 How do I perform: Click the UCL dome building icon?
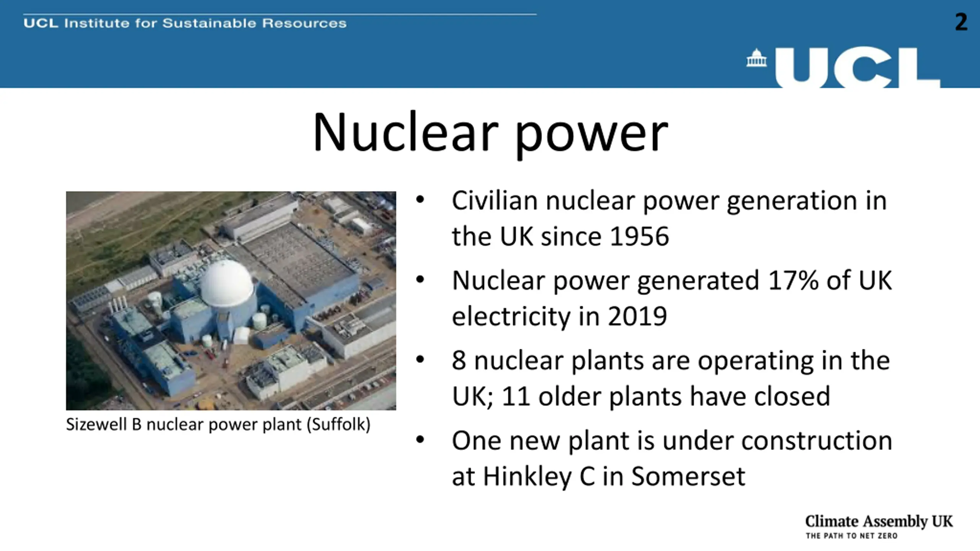756,58
